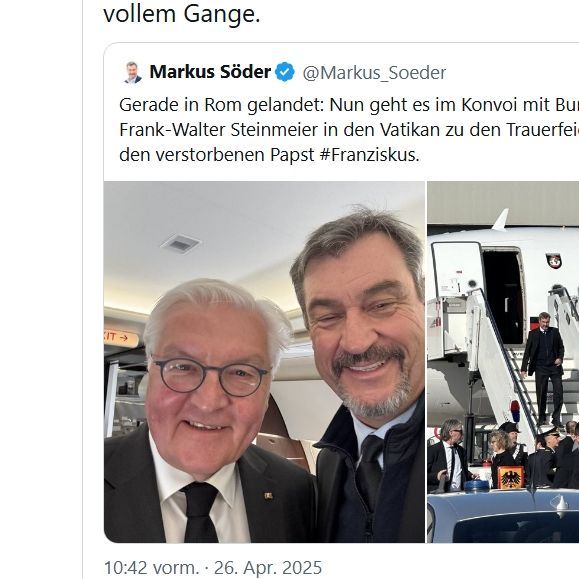Open the @Markus_Soeder handle link
Image resolution: width=579 pixels, height=579 pixels.
[x=374, y=73]
